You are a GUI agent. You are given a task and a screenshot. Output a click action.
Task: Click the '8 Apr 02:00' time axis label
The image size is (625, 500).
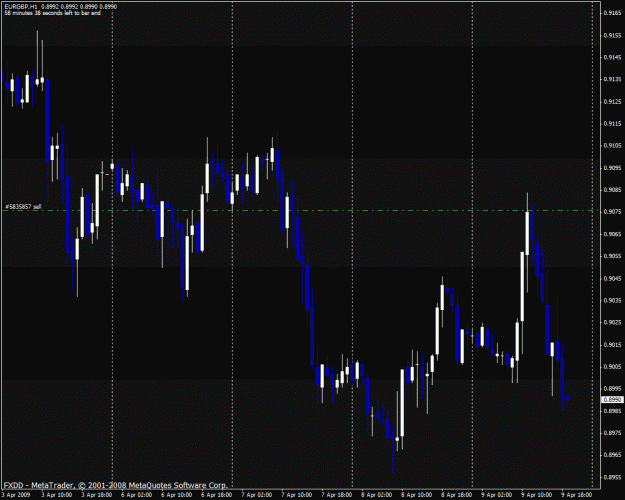(377, 495)
